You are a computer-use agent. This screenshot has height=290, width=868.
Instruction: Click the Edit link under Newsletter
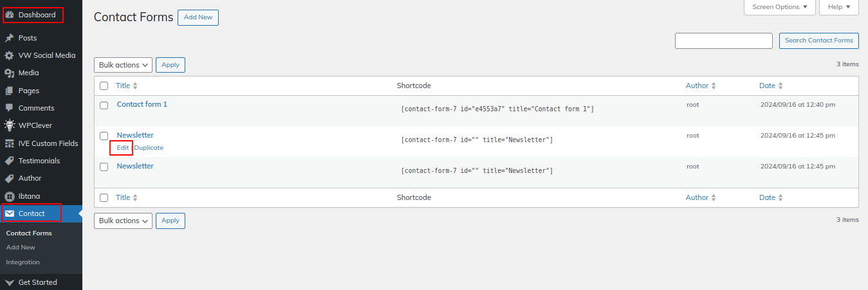[x=122, y=147]
